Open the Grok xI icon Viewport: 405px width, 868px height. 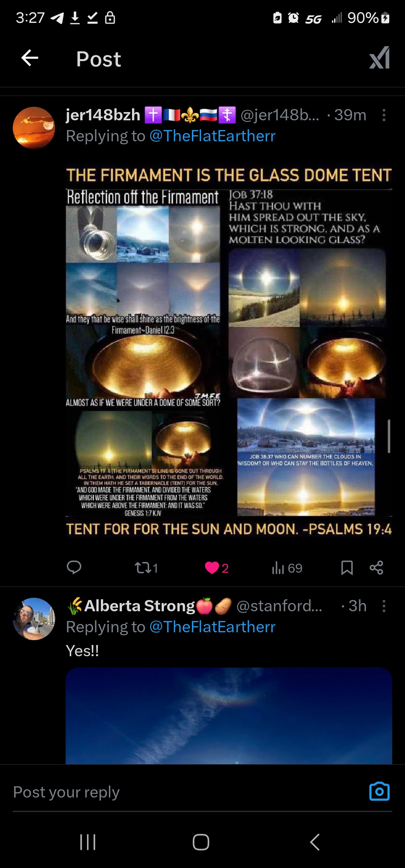click(x=379, y=58)
